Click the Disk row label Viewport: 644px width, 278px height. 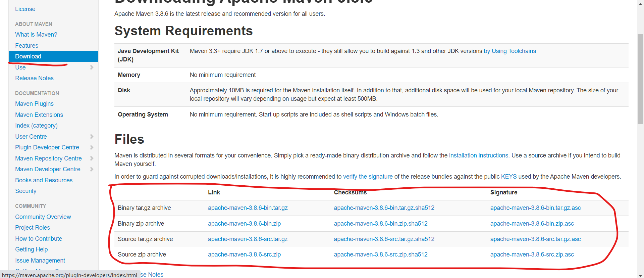124,90
